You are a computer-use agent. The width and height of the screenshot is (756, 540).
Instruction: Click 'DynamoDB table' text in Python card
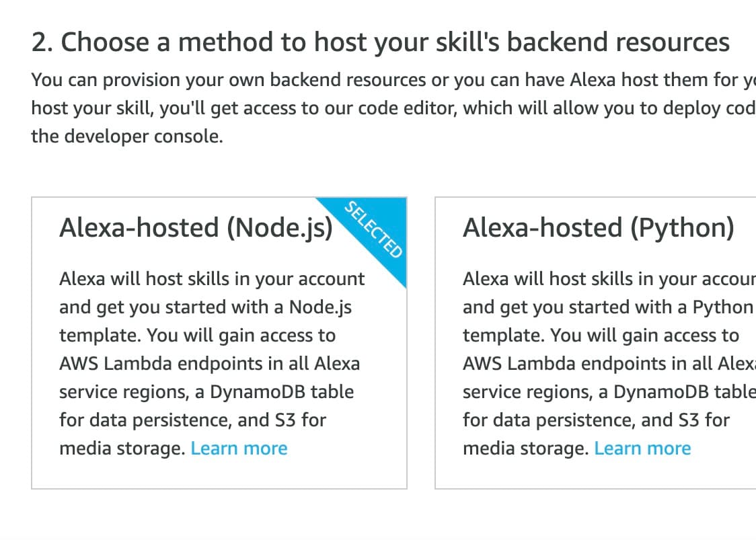click(685, 392)
